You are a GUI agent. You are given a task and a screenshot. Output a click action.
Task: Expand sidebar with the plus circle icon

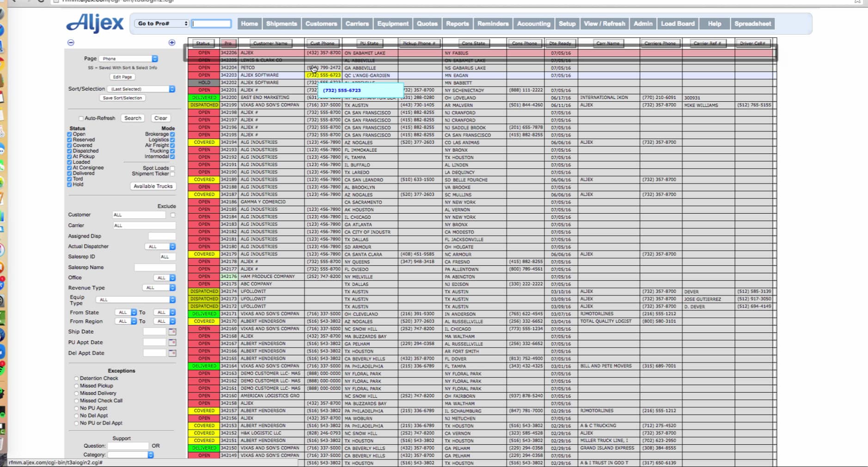coord(172,43)
